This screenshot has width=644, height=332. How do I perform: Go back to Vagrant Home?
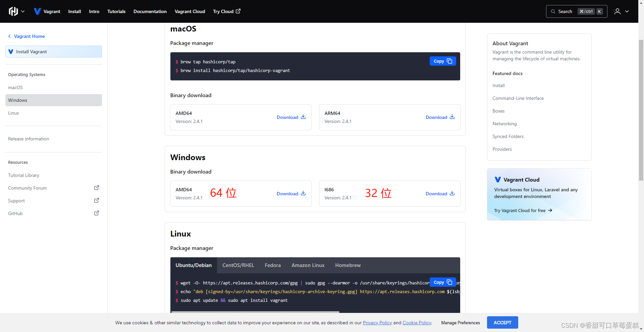click(29, 36)
